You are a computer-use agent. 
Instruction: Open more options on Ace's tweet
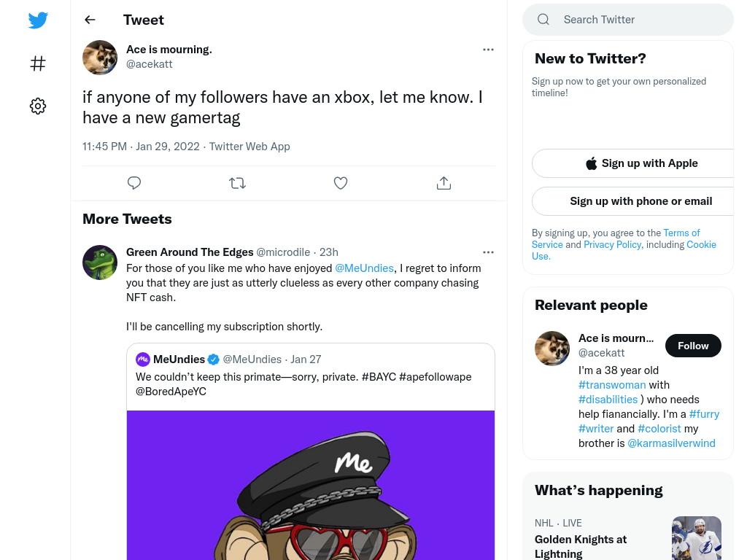(x=488, y=50)
